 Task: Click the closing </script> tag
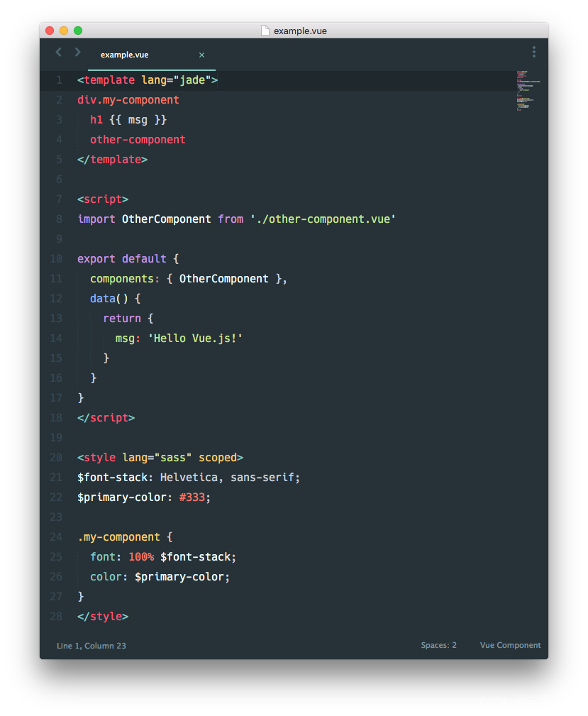[x=106, y=418]
